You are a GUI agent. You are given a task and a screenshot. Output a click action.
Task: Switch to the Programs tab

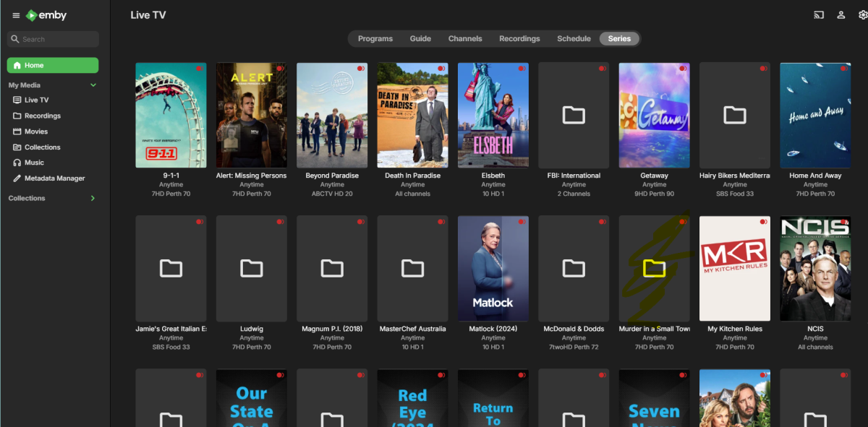(375, 39)
